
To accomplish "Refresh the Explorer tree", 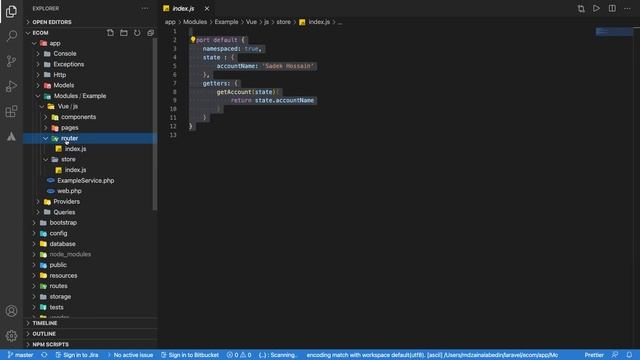I will (x=137, y=33).
